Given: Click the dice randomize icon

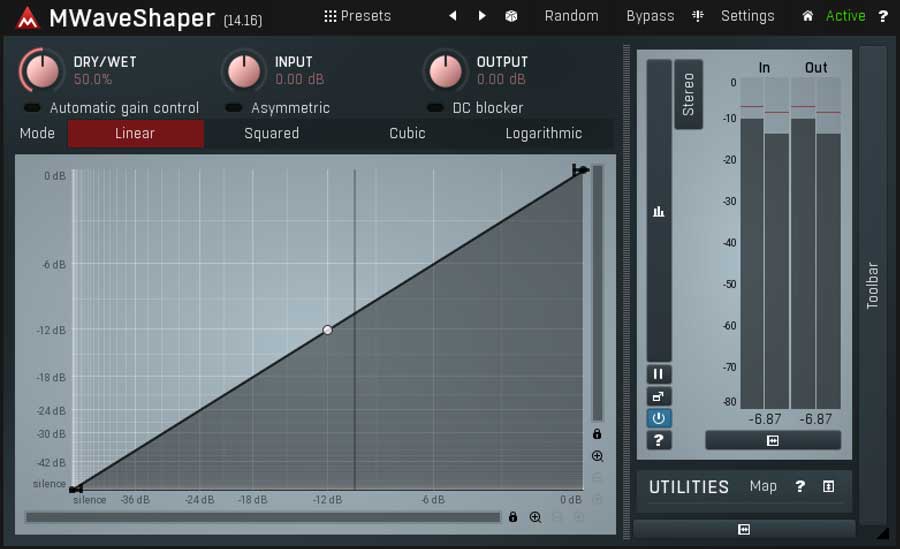Looking at the screenshot, I should (x=511, y=16).
